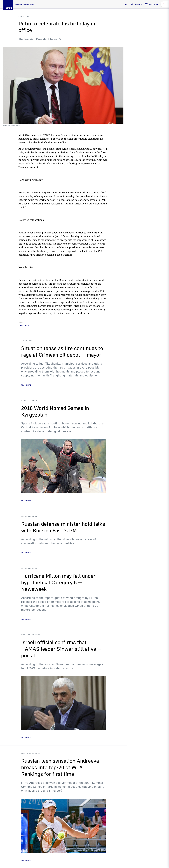Image resolution: width=169 pixels, height=868 pixels.
Task: Click Andreeva silver medal summary text
Action: tap(63, 787)
